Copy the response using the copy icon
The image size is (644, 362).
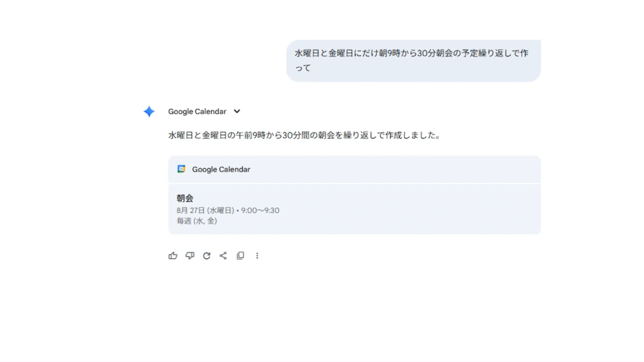click(240, 256)
